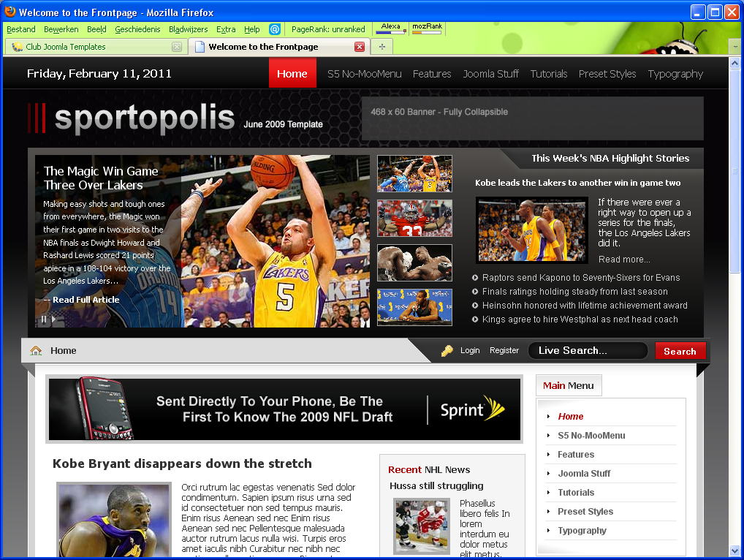Open the Beeld menu
The width and height of the screenshot is (744, 560).
(x=96, y=29)
